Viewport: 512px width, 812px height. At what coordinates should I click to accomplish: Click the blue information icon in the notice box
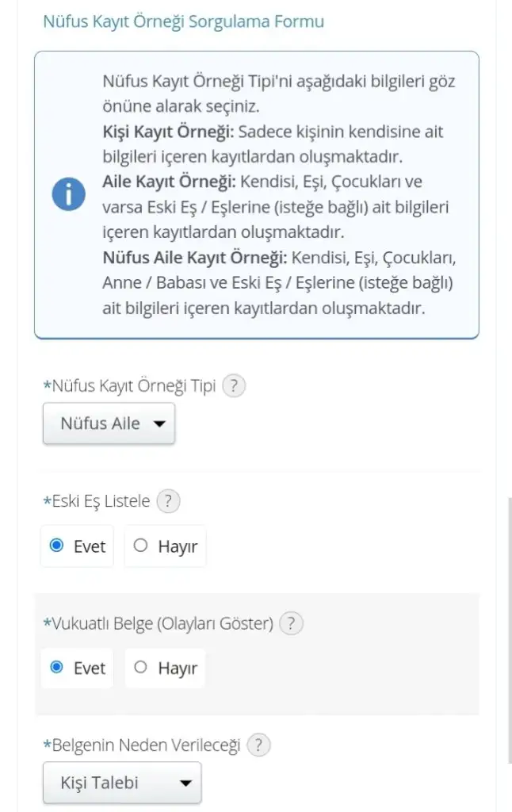click(x=69, y=194)
